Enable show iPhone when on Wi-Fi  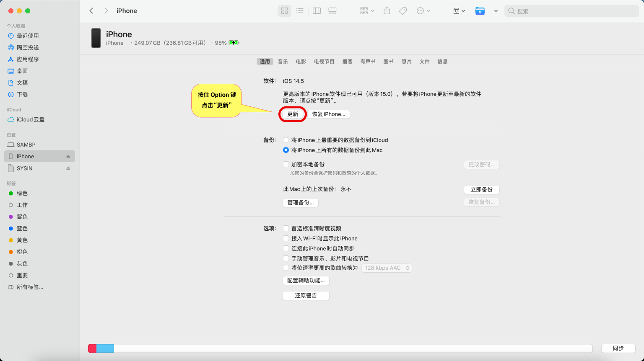286,238
